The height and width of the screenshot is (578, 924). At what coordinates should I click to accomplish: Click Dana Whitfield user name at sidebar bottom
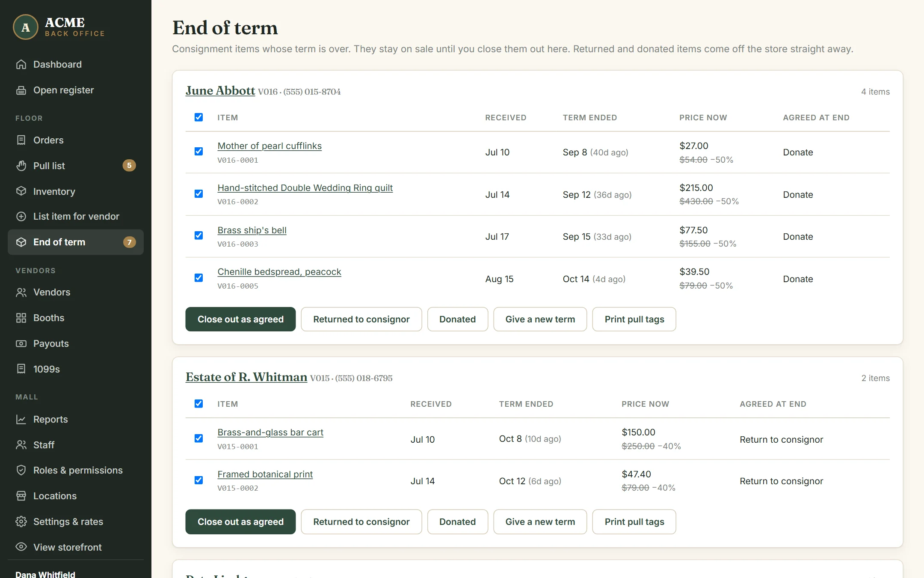45,574
